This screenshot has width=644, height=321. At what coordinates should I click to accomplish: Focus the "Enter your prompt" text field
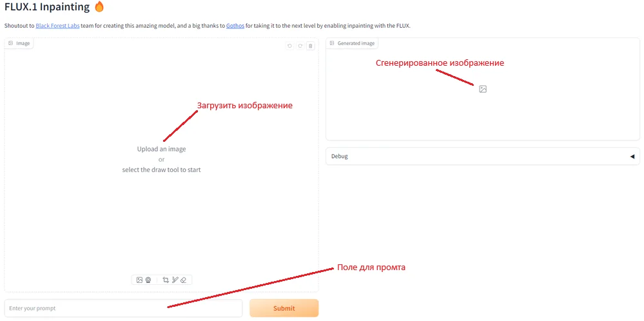pos(123,308)
